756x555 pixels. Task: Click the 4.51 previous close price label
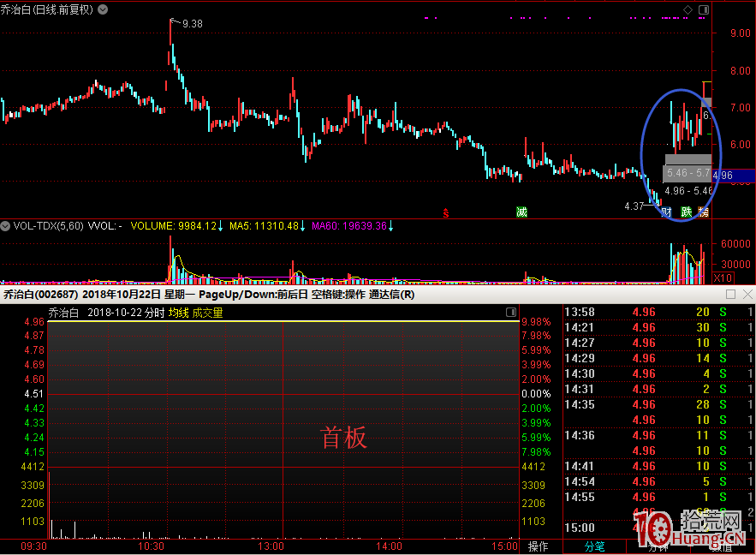[x=33, y=394]
